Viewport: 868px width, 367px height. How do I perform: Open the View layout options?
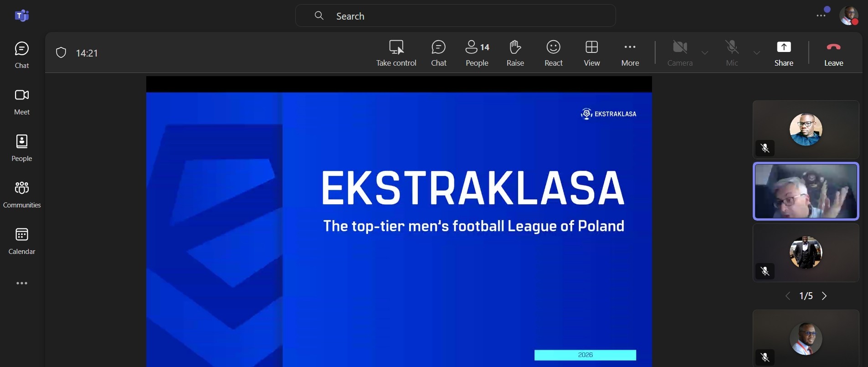click(x=591, y=53)
